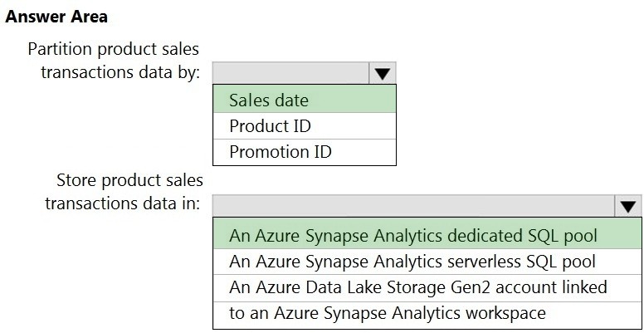Click the Answer Area heading

coord(57,17)
